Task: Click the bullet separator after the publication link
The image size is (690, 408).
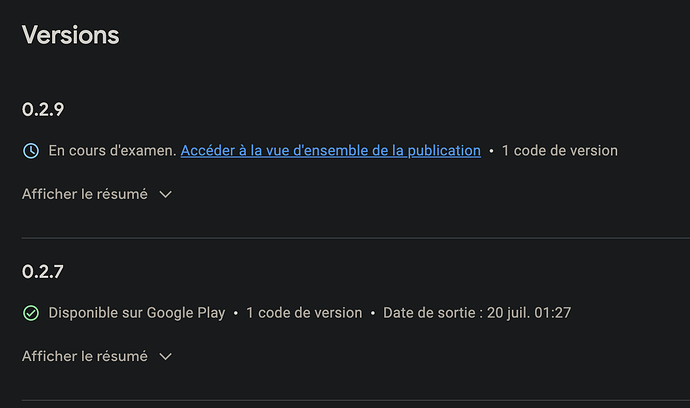Action: coord(491,151)
